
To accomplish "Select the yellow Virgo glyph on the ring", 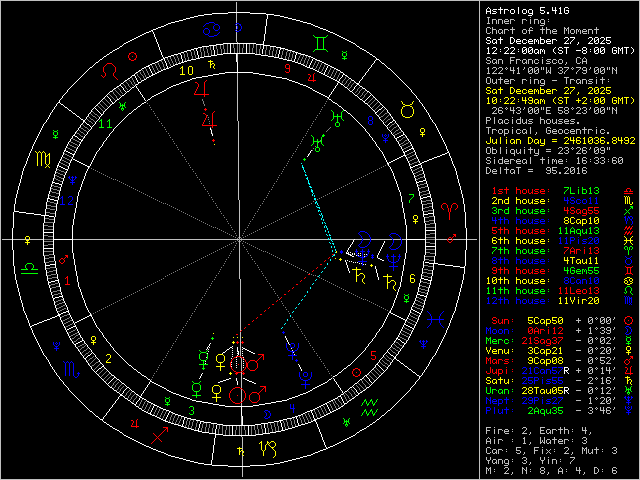I will 44,158.
